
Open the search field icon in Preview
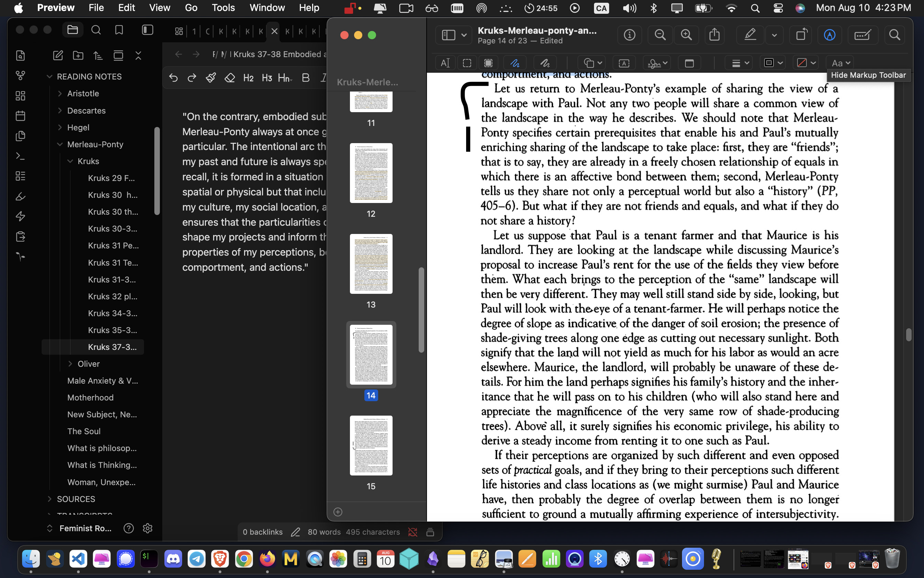coord(894,35)
